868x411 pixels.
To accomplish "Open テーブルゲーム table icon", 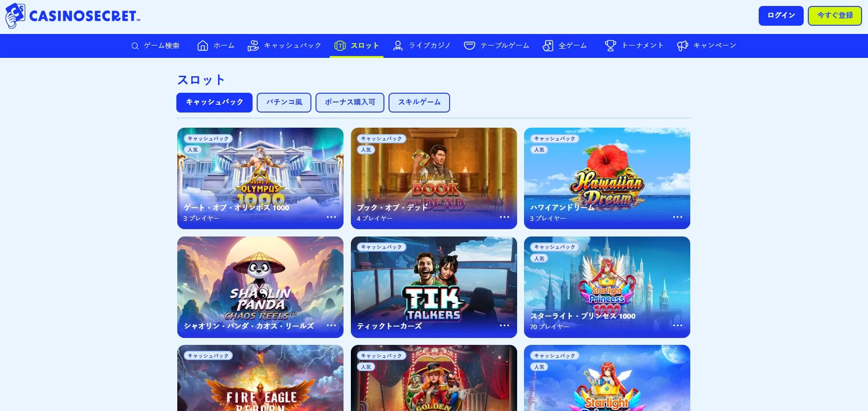I will click(x=469, y=45).
